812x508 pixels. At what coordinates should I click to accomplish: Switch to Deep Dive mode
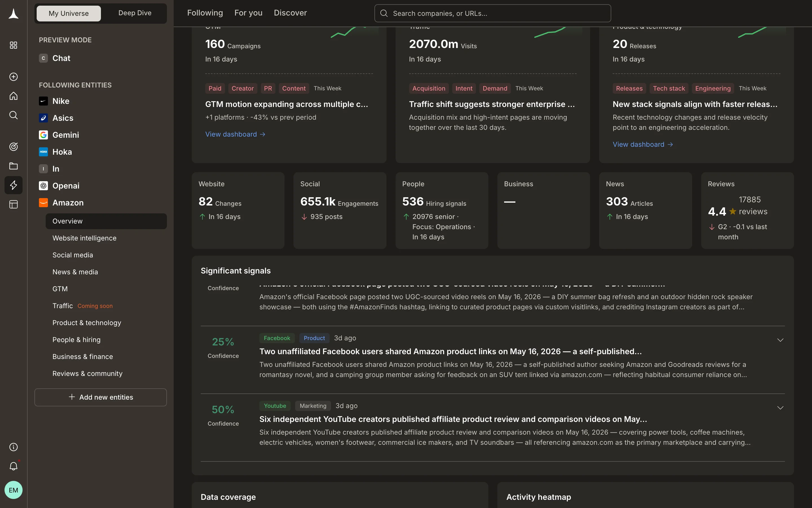pos(134,13)
